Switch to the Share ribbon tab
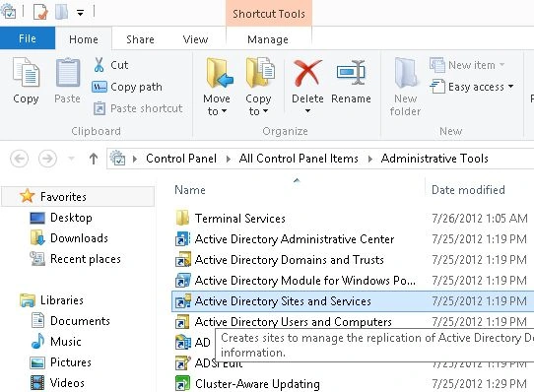Viewport: 534px width, 392px height. pyautogui.click(x=140, y=39)
